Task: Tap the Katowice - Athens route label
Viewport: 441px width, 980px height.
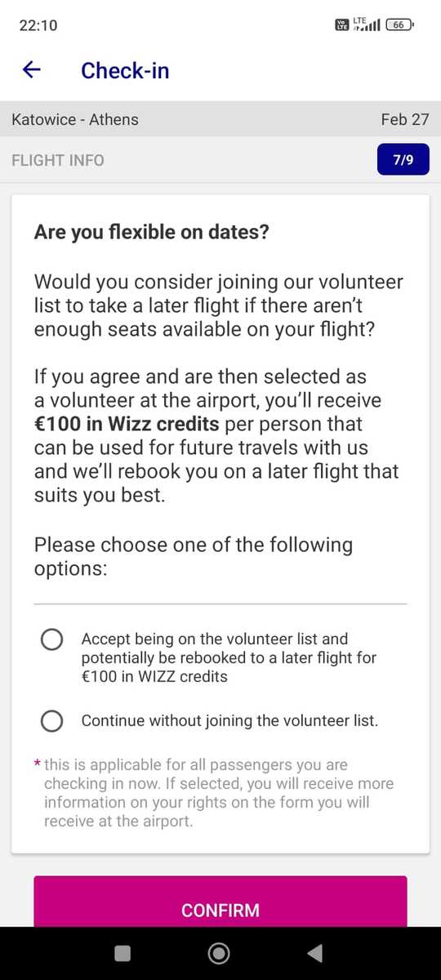Action: coord(75,119)
